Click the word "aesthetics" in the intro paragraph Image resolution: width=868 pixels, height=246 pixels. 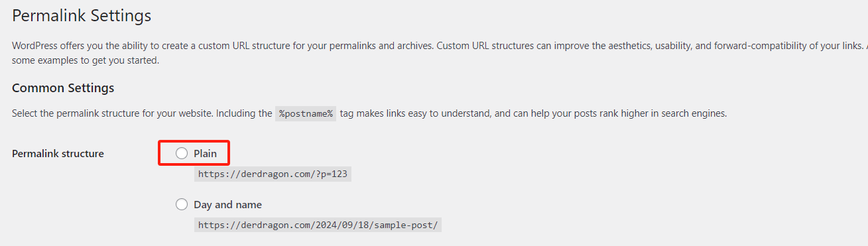click(x=631, y=46)
